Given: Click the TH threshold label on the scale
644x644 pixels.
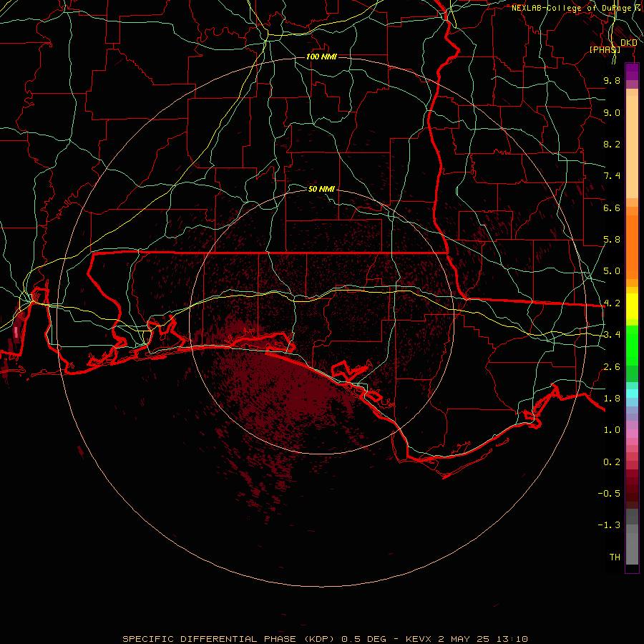Looking at the screenshot, I should 615,557.
